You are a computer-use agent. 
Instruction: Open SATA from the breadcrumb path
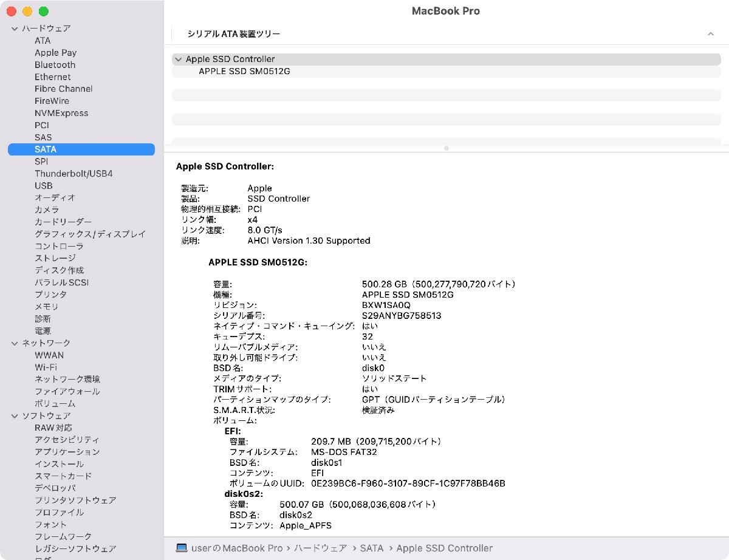372,548
